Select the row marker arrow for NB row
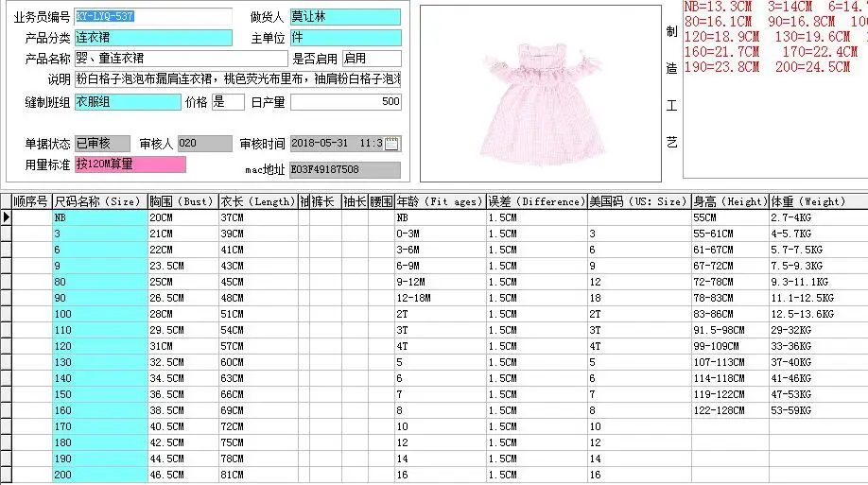Screen dimensions: 868x485 (6, 217)
